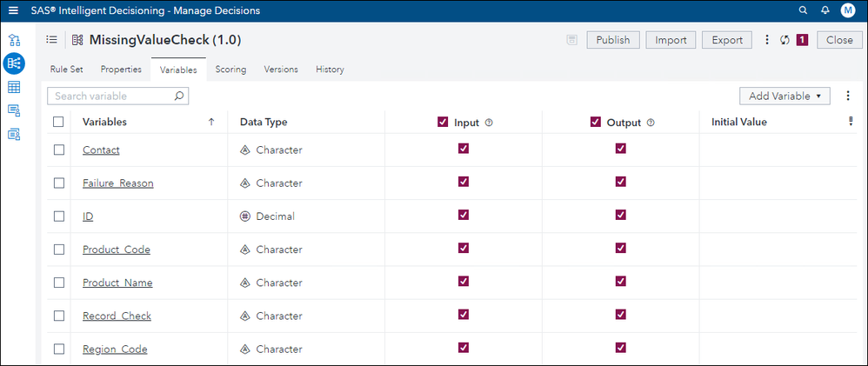This screenshot has height=366, width=868.
Task: Click the refresh icon beside Export
Action: click(x=785, y=40)
